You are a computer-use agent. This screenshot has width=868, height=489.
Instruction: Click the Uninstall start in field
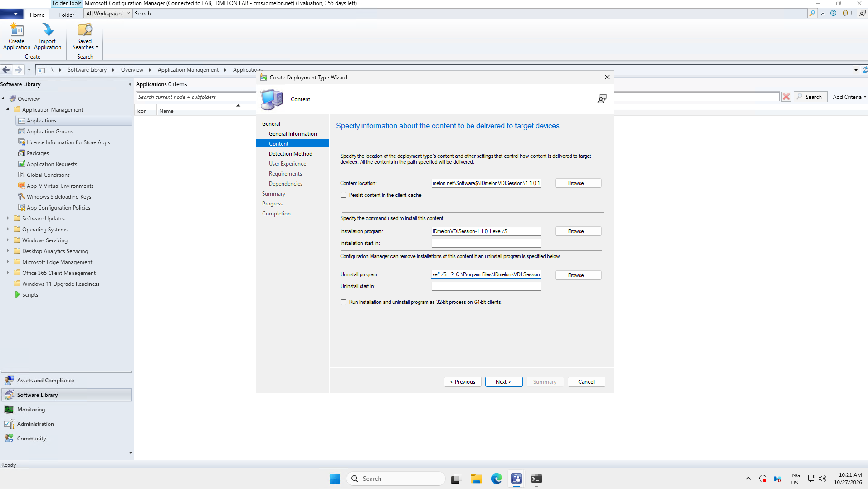click(x=486, y=286)
